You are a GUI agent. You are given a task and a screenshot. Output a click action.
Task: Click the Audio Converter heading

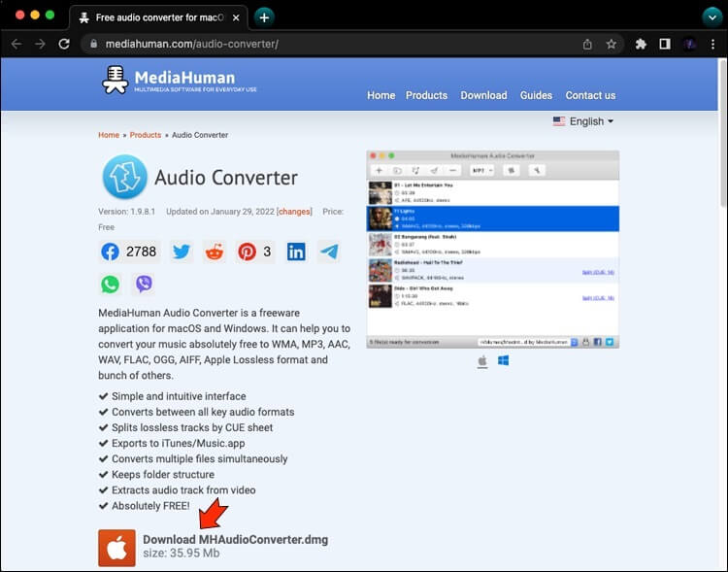[226, 178]
